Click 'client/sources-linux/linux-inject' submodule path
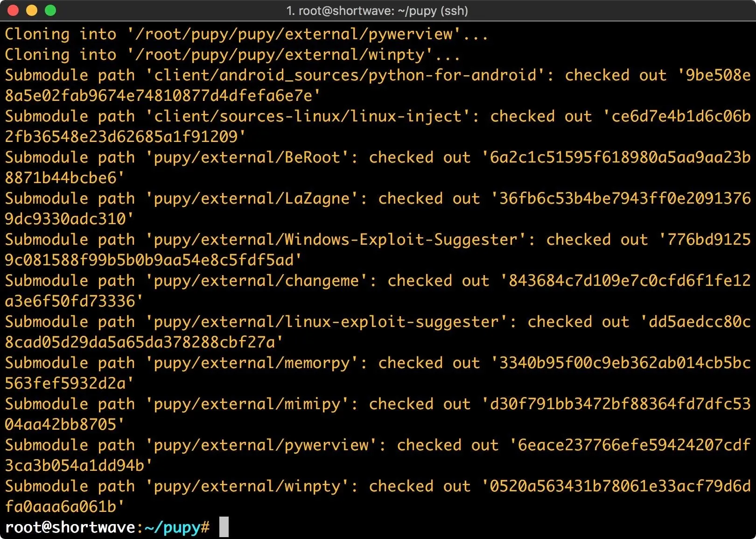Viewport: 756px width, 539px height. tap(308, 116)
